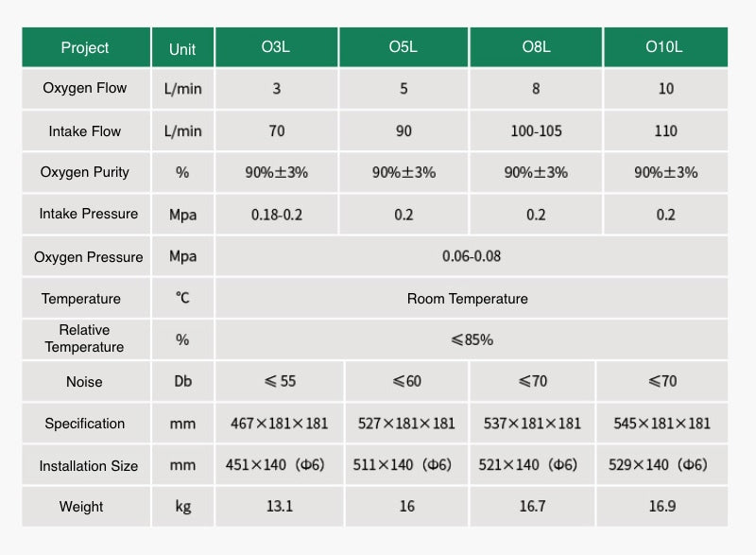Click the Installation Size row label

click(88, 466)
